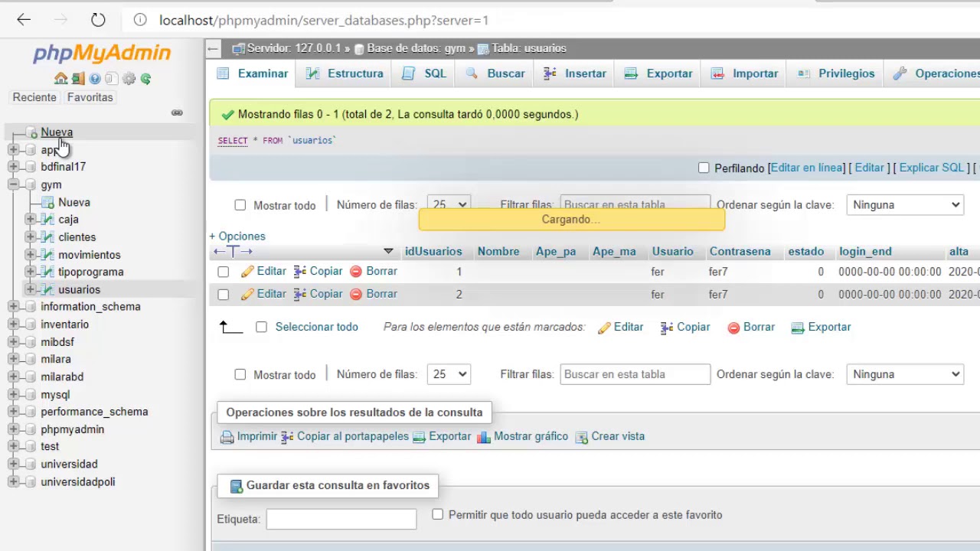Open the inventario database
Image resolution: width=980 pixels, height=551 pixels.
pos(64,324)
